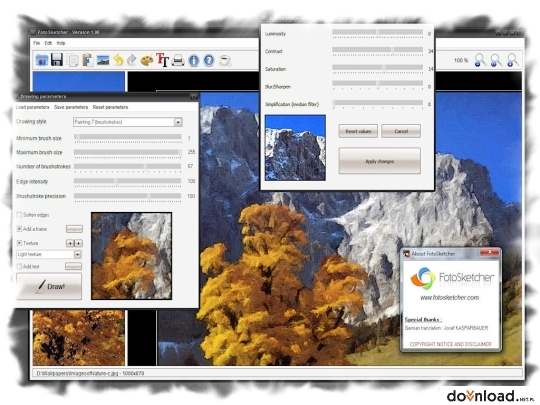Expand the Light texture dropdown
The image size is (540, 405).
tap(49, 254)
